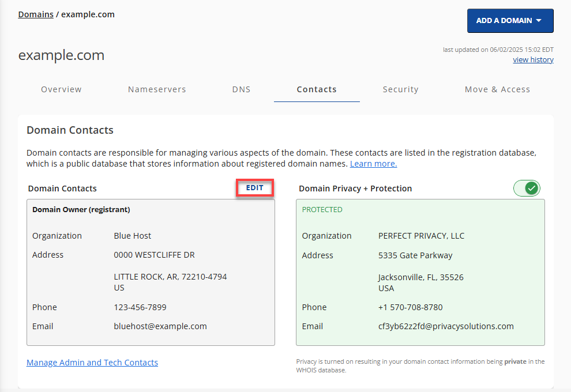Click the example.com page title
The height and width of the screenshot is (392, 571).
(61, 55)
